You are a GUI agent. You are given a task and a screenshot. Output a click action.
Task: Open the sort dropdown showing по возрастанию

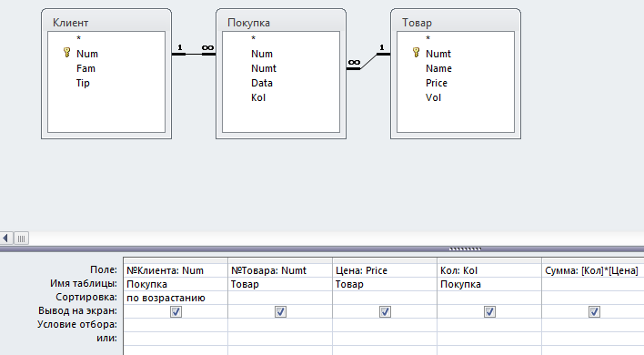click(x=176, y=298)
